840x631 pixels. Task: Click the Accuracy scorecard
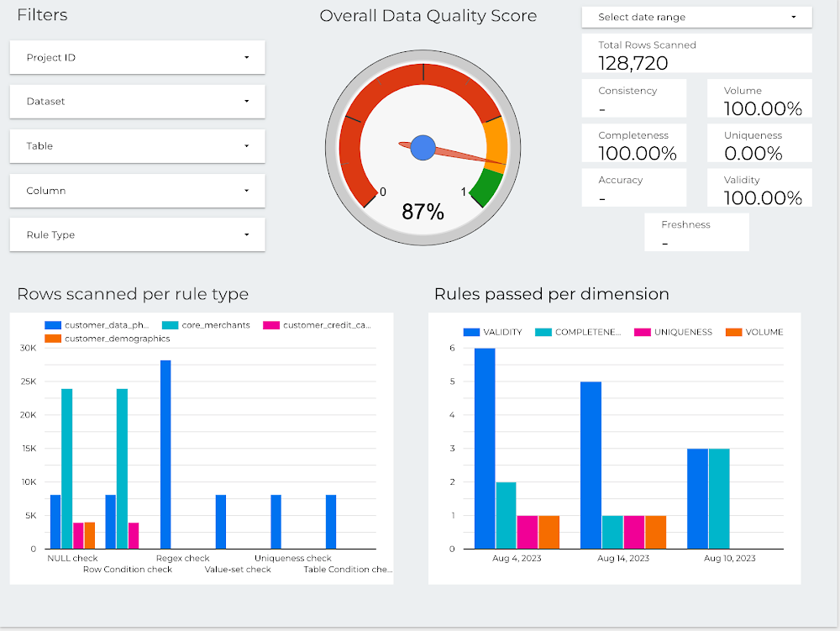tap(633, 187)
